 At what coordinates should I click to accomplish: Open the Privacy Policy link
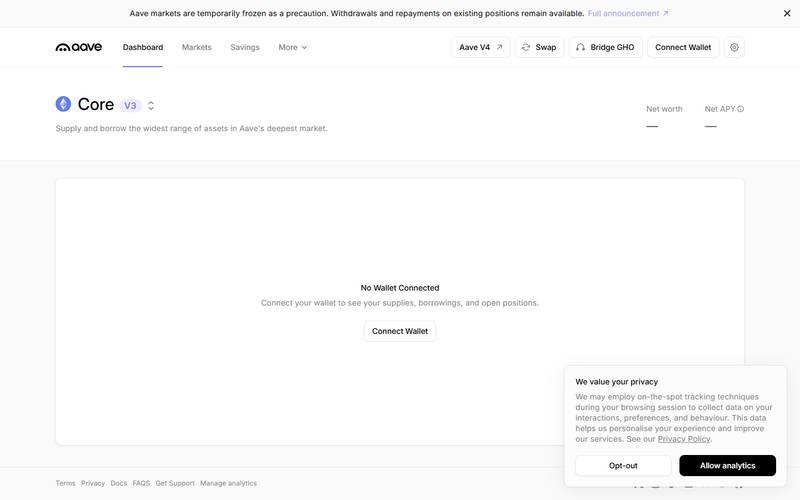(x=684, y=439)
